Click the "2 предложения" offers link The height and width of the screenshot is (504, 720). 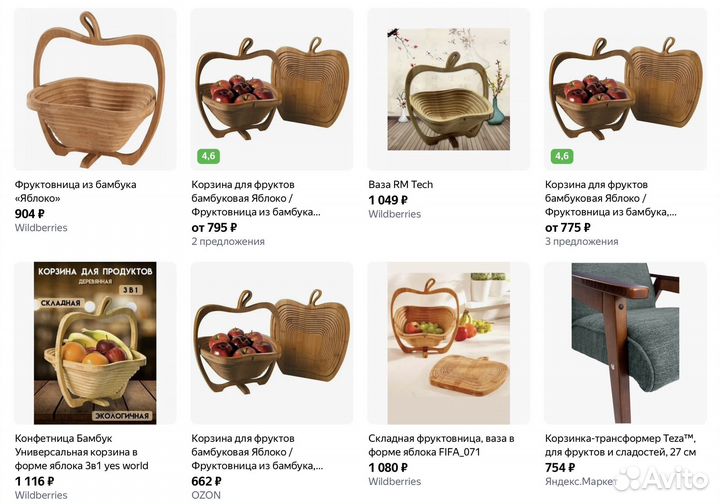click(228, 241)
